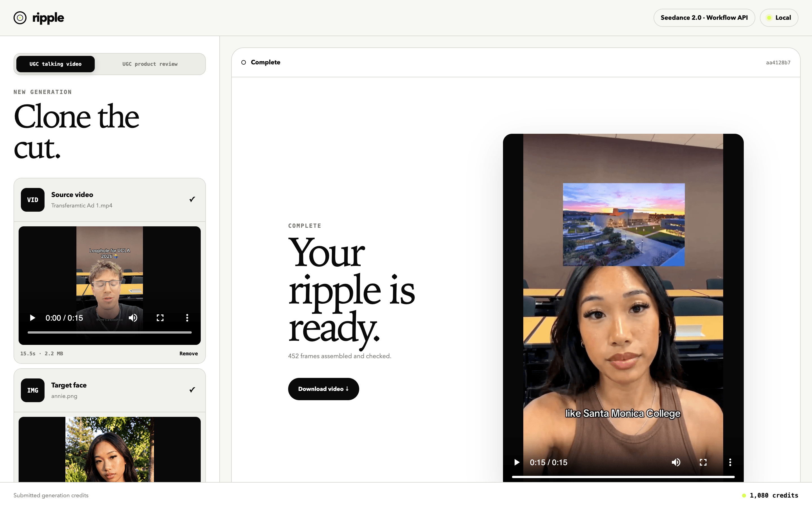Mute the generated result video
Image resolution: width=812 pixels, height=508 pixels.
click(676, 462)
